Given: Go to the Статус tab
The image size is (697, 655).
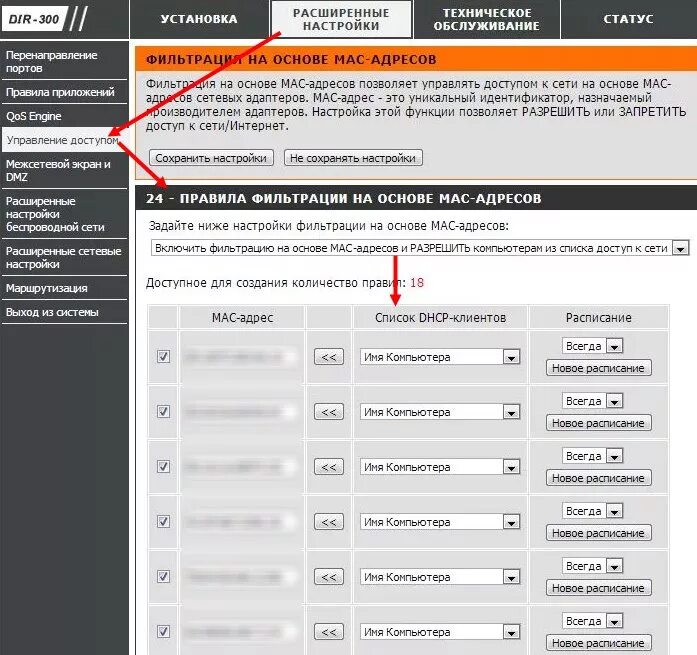Looking at the screenshot, I should (x=628, y=19).
